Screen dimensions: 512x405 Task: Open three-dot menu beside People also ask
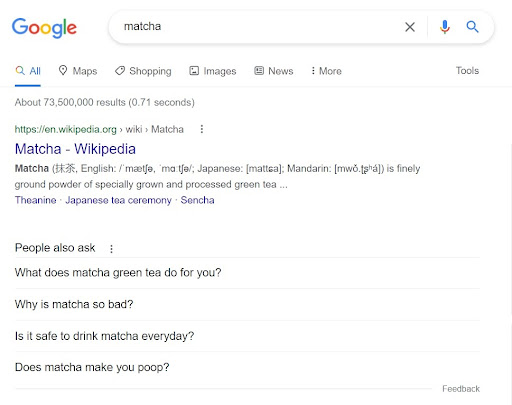tap(111, 248)
